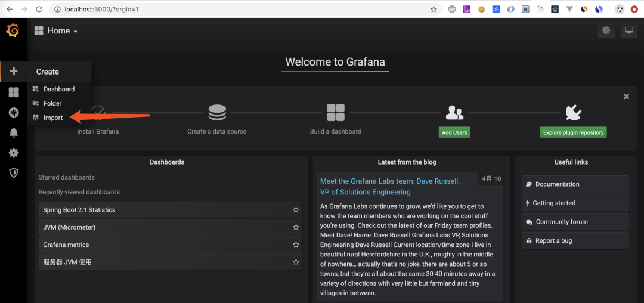Click the browser back arrow

point(10,9)
